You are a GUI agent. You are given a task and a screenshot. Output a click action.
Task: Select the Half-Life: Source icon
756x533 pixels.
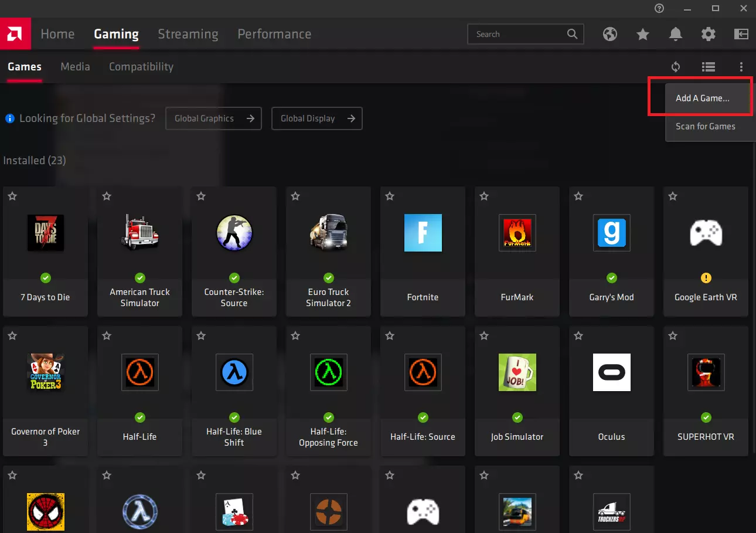coord(423,372)
